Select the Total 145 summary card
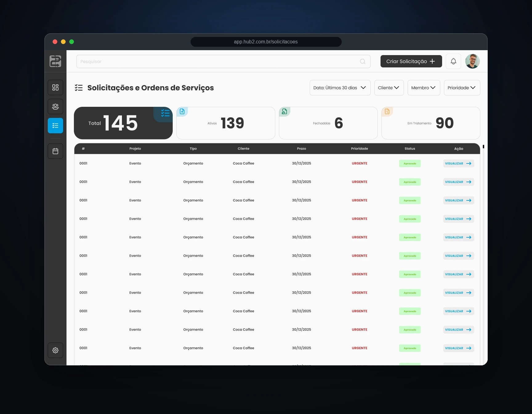 pyautogui.click(x=123, y=123)
